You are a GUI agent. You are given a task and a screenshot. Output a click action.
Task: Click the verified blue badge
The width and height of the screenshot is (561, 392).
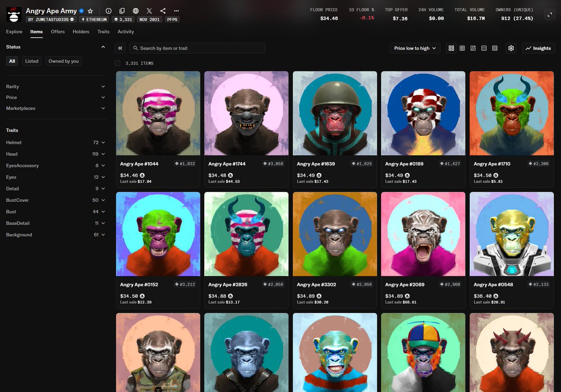(x=81, y=11)
